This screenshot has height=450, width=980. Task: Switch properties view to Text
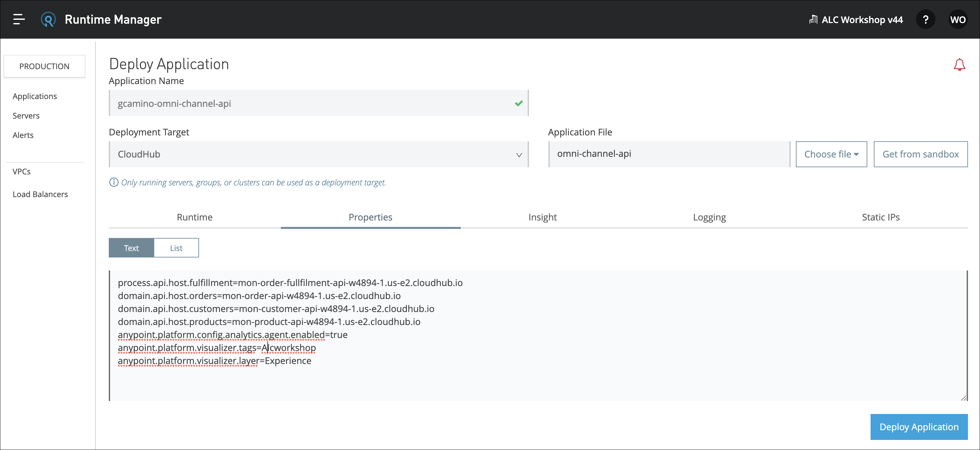tap(131, 248)
